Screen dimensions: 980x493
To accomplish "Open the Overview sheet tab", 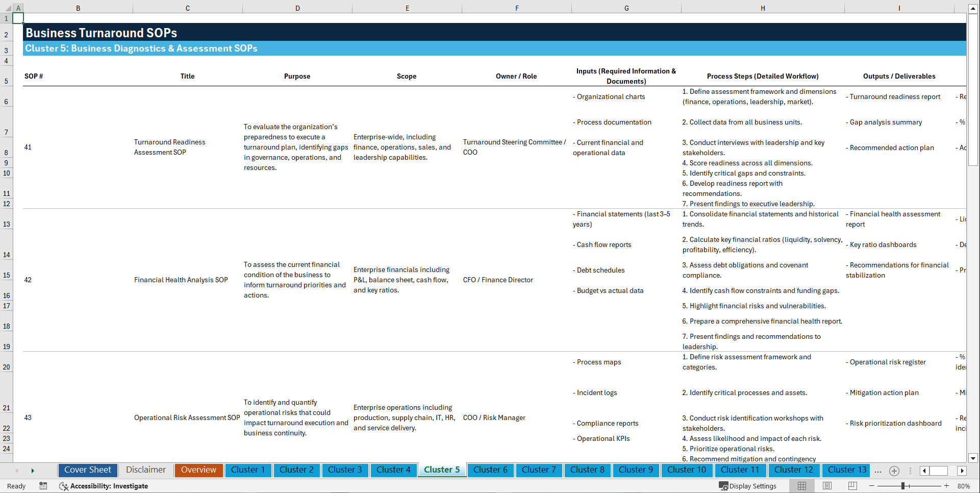I will click(198, 470).
